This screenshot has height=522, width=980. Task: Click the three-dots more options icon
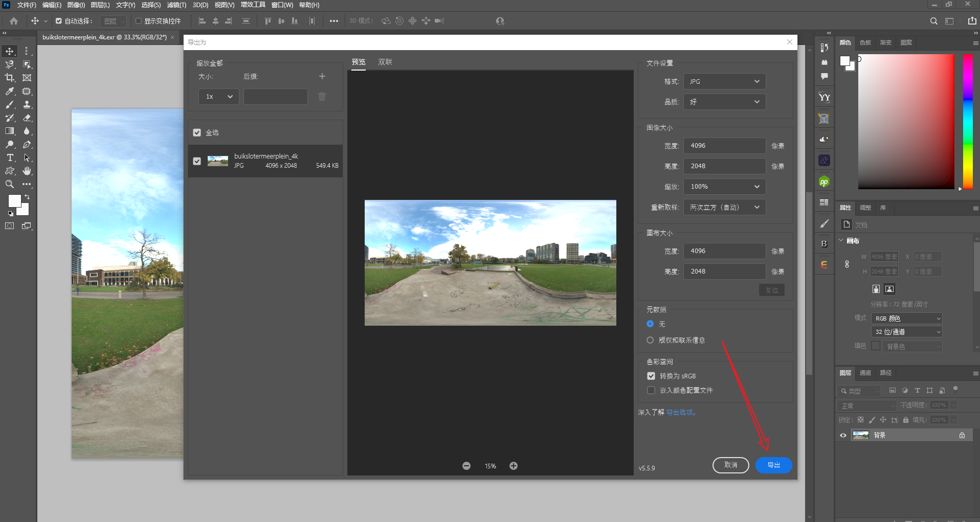click(334, 21)
